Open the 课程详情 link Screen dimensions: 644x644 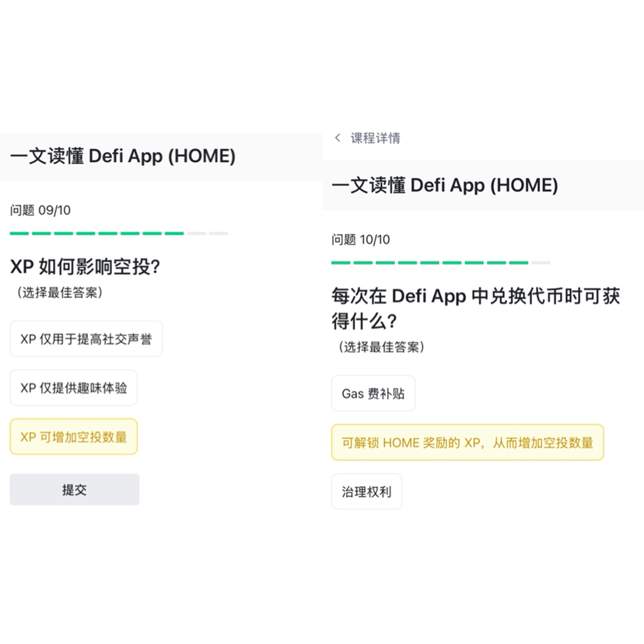[375, 138]
